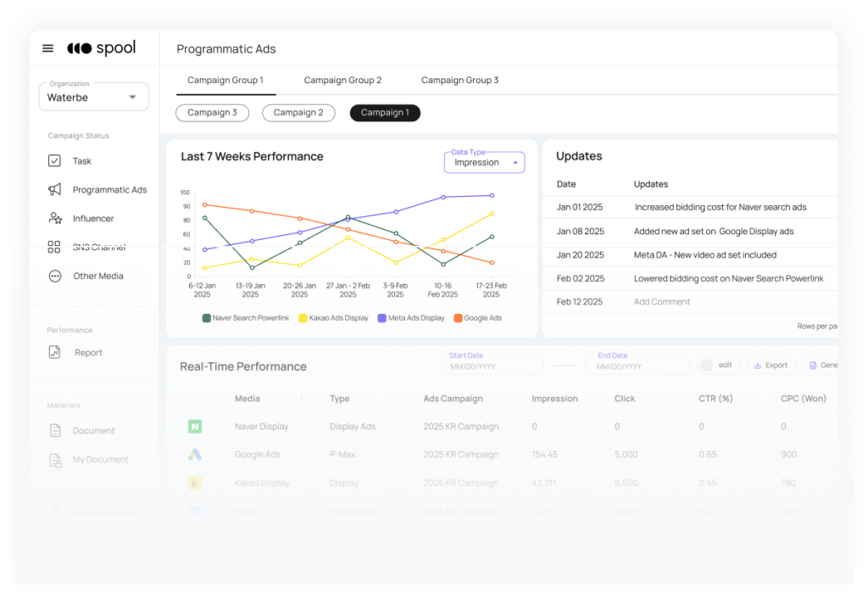
Task: Click Google Ads orange legend swatch
Action: pos(458,318)
